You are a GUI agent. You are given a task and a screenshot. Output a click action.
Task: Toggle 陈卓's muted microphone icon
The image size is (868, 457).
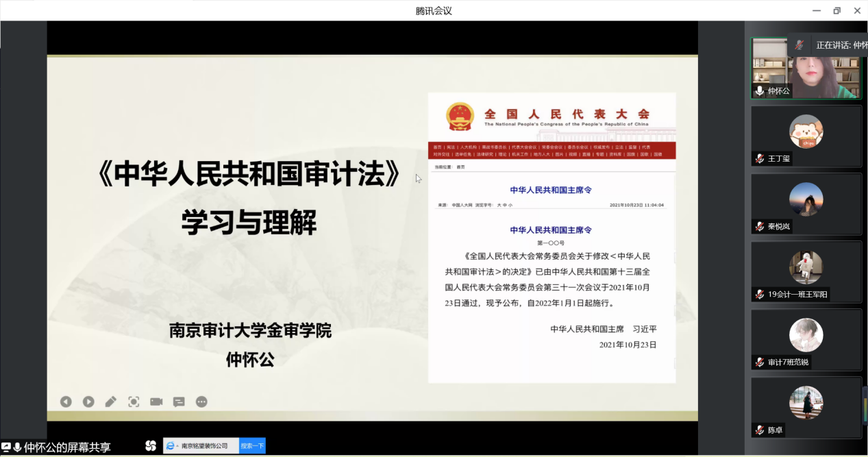click(759, 431)
